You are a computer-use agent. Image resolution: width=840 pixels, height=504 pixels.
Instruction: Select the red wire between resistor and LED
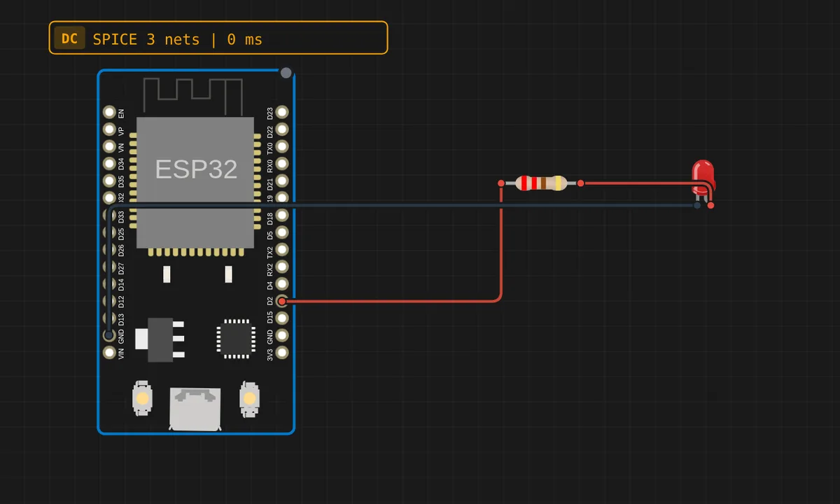click(644, 183)
